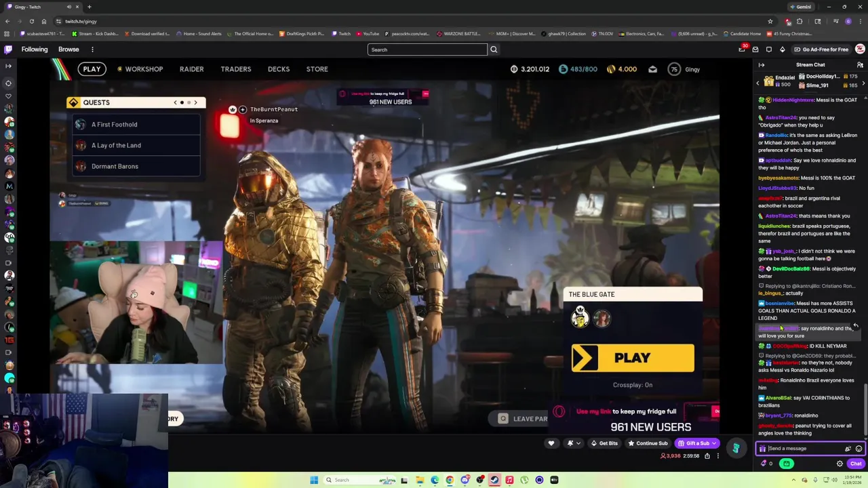868x488 pixels.
Task: Click Go Ad-Free for Free button
Action: click(821, 49)
